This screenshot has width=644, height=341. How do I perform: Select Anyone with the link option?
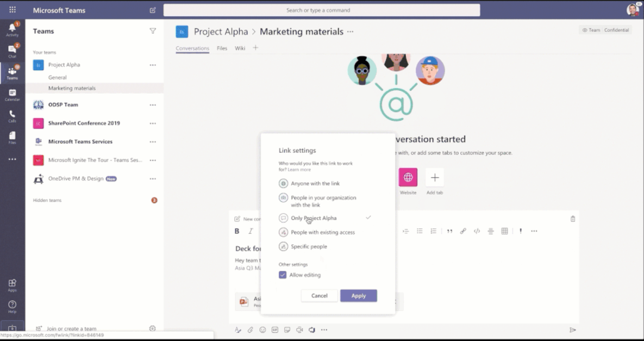315,184
